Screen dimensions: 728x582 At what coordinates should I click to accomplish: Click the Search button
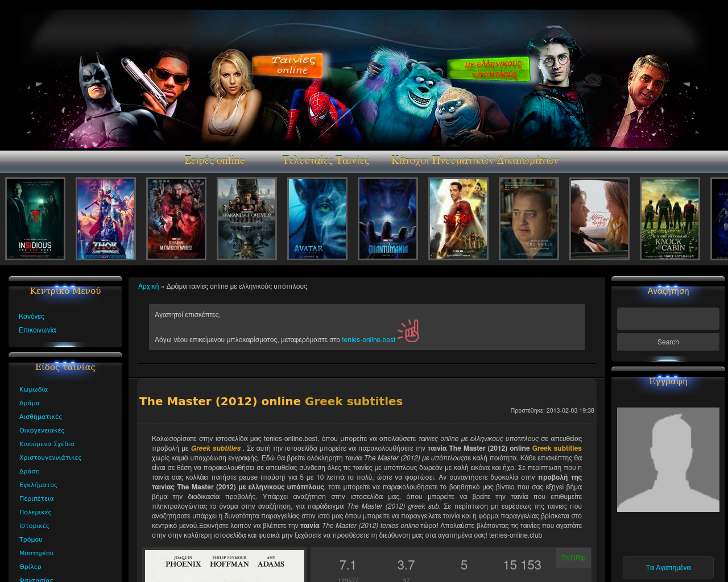668,342
